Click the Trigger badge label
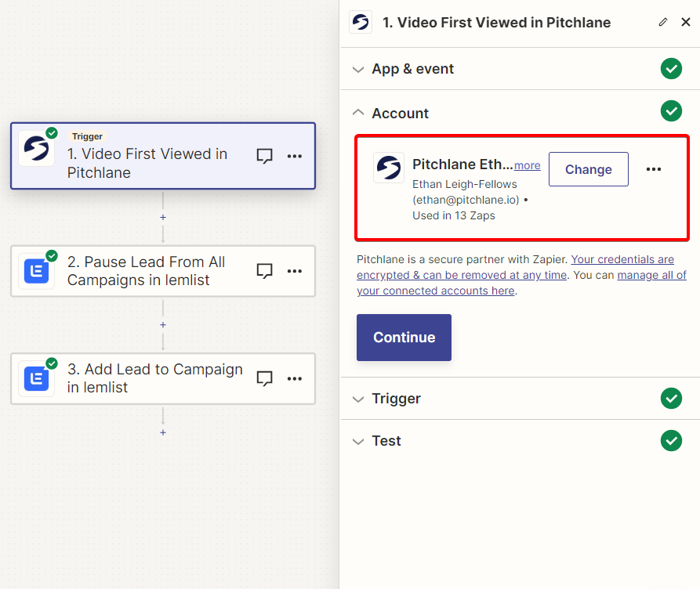Image resolution: width=700 pixels, height=589 pixels. point(87,136)
